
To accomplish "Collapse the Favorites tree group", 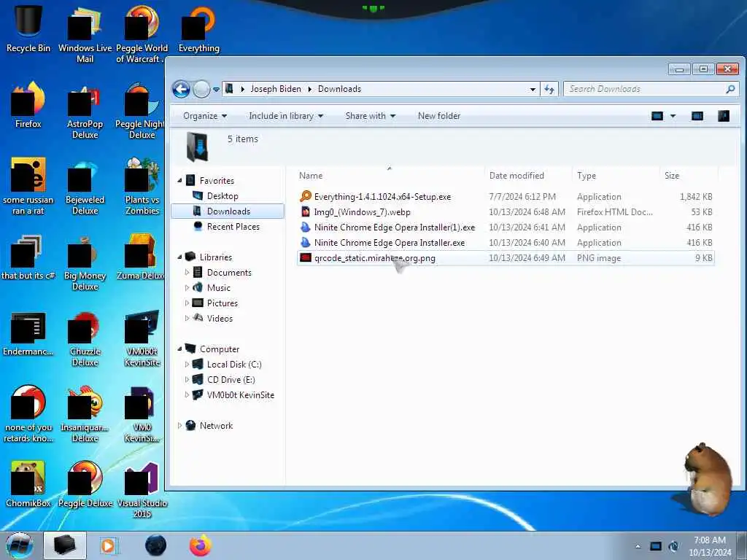I will point(179,181).
